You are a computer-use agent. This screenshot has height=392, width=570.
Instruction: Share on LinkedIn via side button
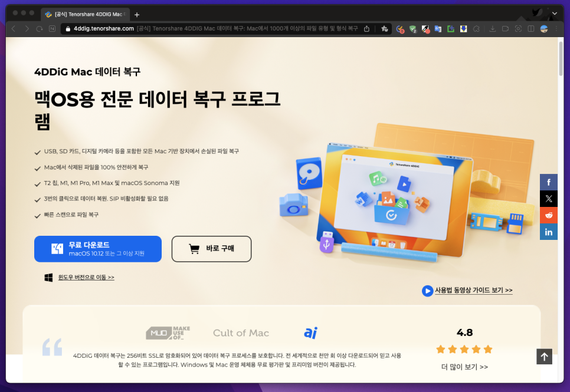pyautogui.click(x=549, y=232)
